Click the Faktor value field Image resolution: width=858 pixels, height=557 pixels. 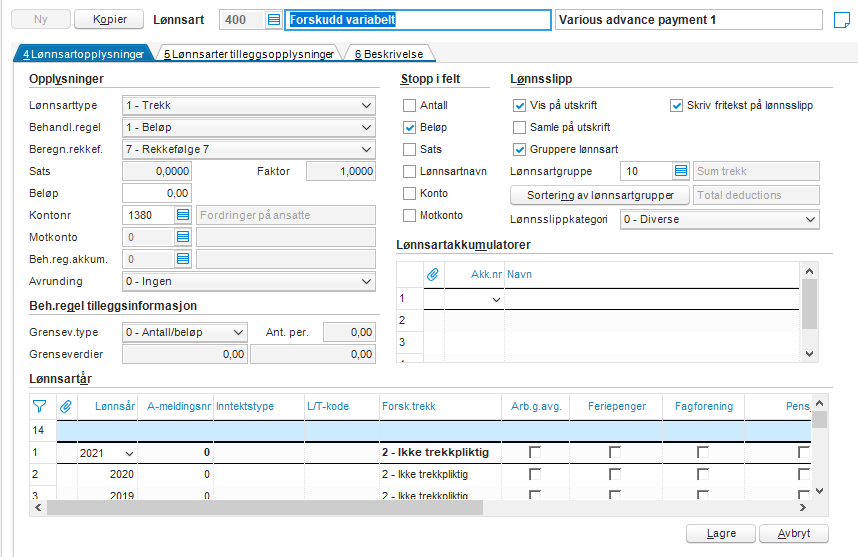click(x=340, y=171)
